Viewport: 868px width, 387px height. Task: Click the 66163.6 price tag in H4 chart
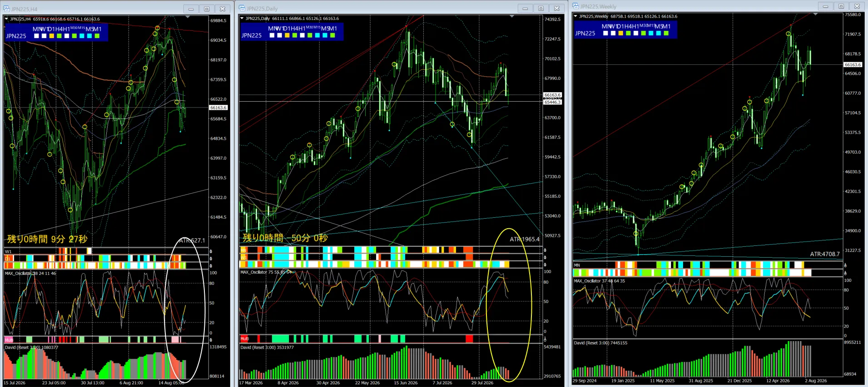[x=218, y=108]
